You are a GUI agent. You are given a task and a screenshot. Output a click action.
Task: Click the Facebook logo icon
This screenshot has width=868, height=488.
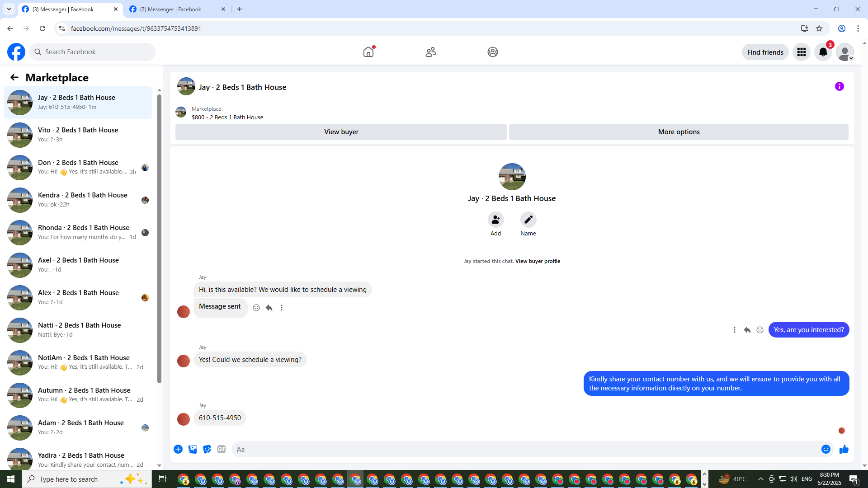pos(16,52)
